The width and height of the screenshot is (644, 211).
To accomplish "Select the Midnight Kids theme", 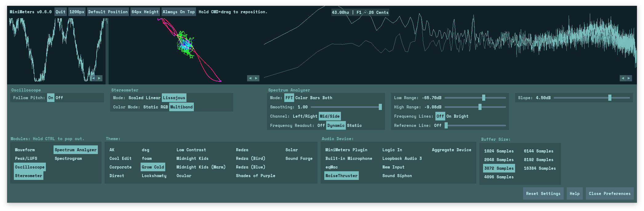I will [x=192, y=159].
